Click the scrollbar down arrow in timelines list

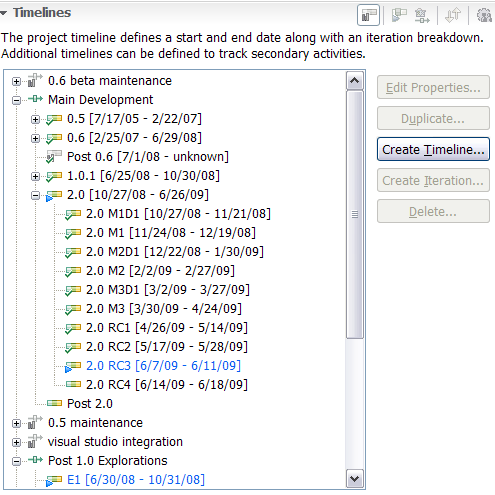click(354, 479)
